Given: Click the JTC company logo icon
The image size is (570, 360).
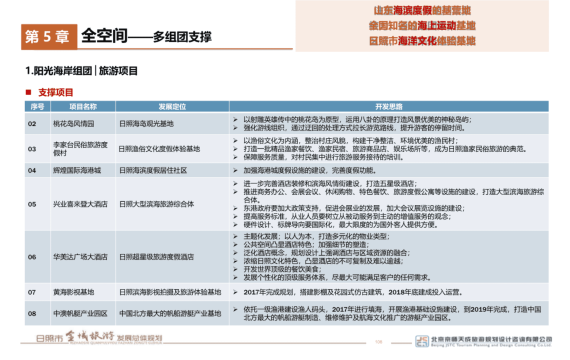Looking at the screenshot, I should 422,341.
